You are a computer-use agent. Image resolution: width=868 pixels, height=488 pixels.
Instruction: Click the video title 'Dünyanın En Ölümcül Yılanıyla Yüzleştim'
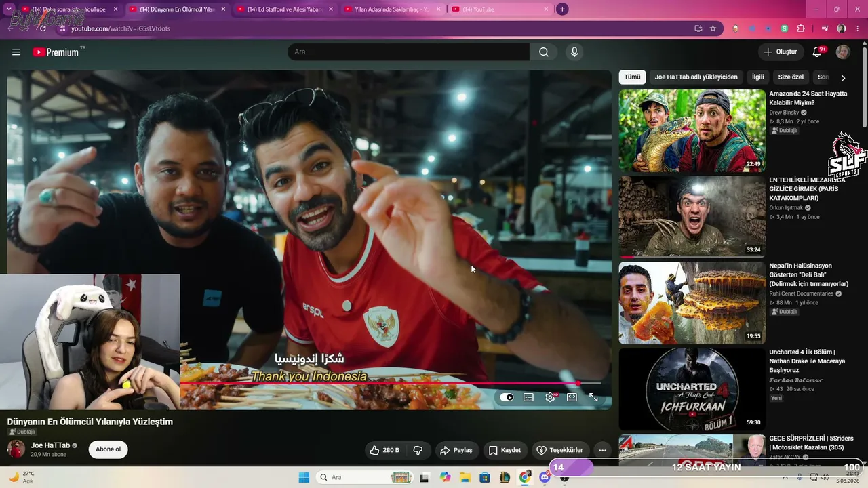click(90, 422)
